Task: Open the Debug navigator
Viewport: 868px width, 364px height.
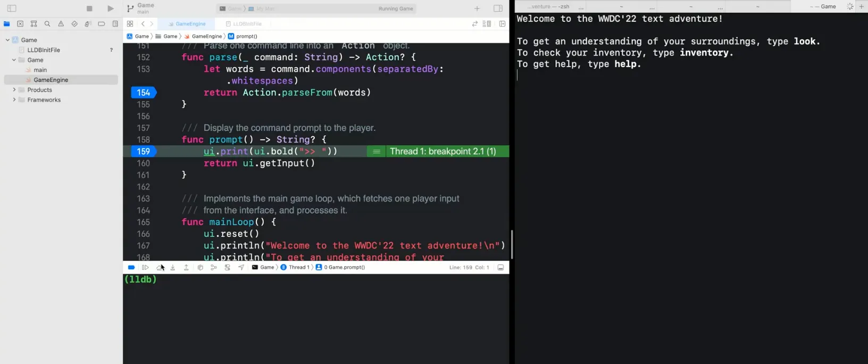Action: (88, 24)
